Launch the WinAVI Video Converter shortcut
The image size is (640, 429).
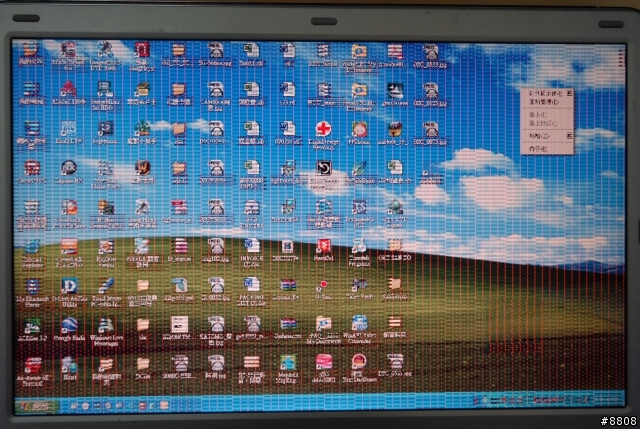pyautogui.click(x=359, y=322)
